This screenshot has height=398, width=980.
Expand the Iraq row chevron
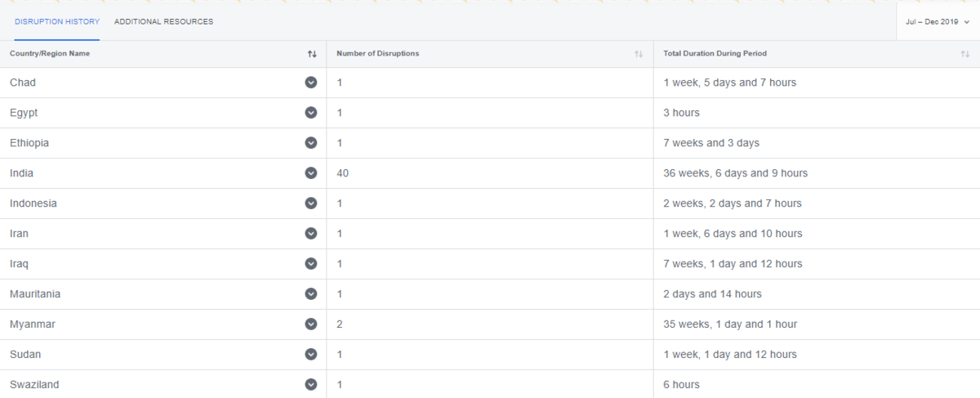pyautogui.click(x=310, y=264)
